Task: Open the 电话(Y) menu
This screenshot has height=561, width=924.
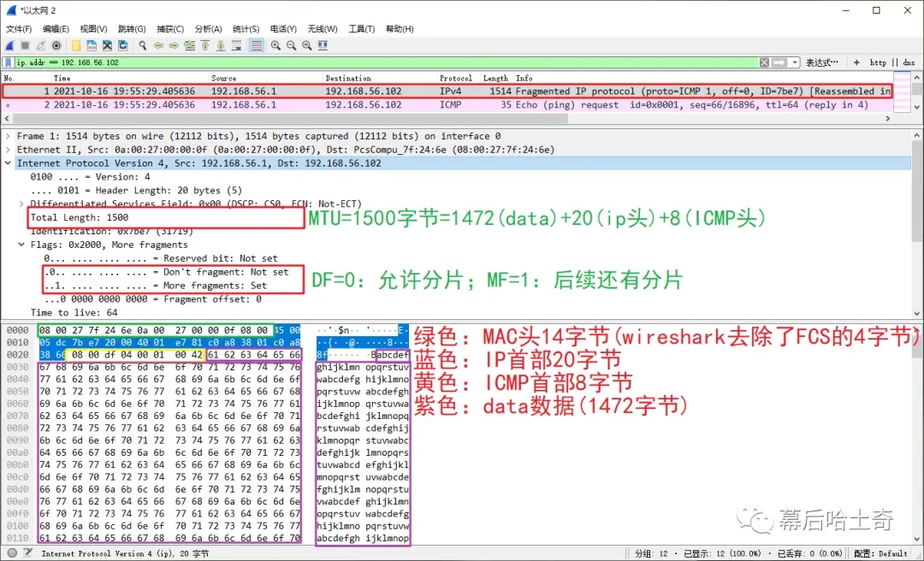Action: 283,29
